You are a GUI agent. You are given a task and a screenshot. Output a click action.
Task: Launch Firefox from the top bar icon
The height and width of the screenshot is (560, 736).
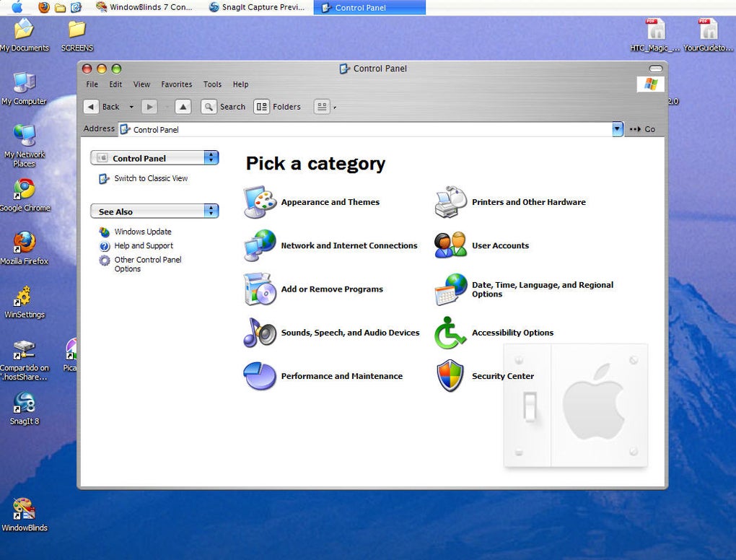click(x=43, y=7)
